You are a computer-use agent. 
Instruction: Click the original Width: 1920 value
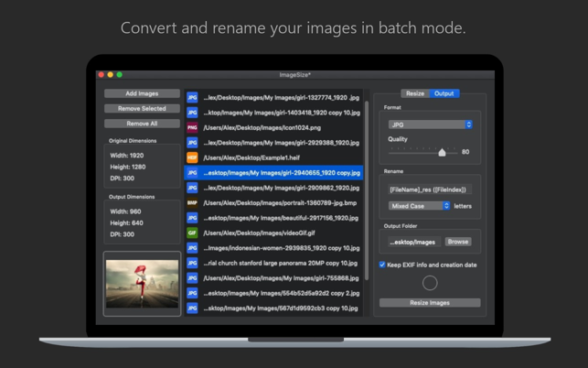click(127, 156)
